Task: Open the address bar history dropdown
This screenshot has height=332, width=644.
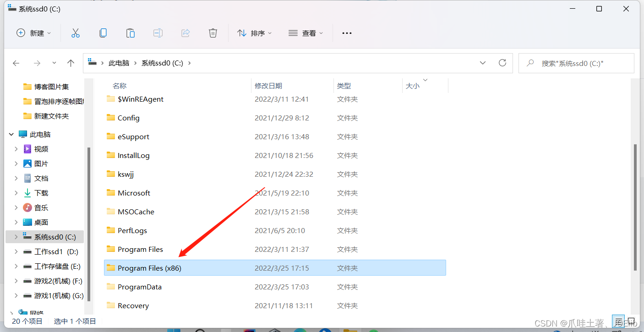Action: pos(483,63)
